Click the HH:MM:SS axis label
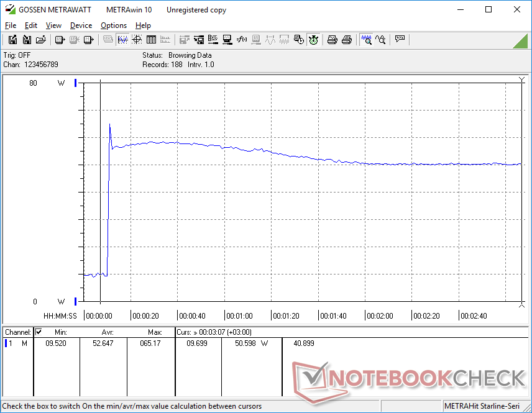This screenshot has height=413, width=532. click(x=60, y=315)
